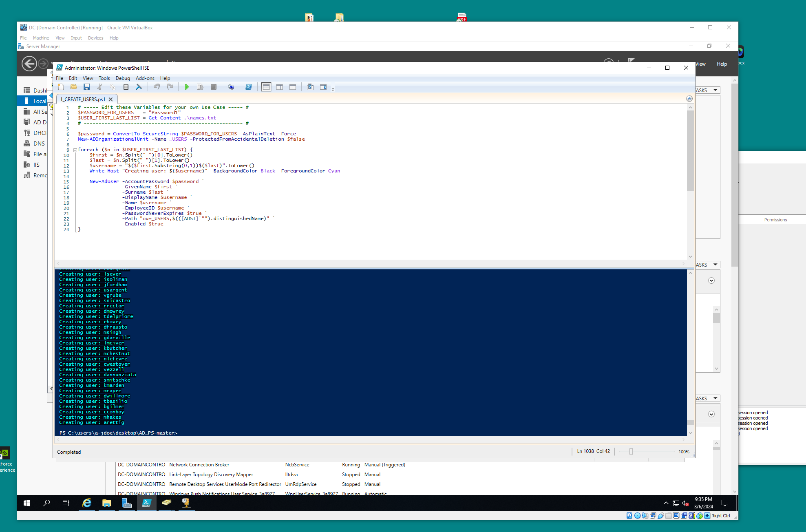The image size is (806, 532).
Task: Open the VirtualBox Input menu
Action: click(76, 38)
